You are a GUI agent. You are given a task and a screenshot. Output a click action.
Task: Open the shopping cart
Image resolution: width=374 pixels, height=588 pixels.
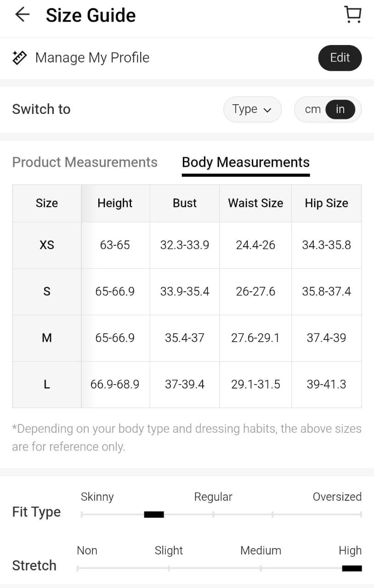pos(352,15)
